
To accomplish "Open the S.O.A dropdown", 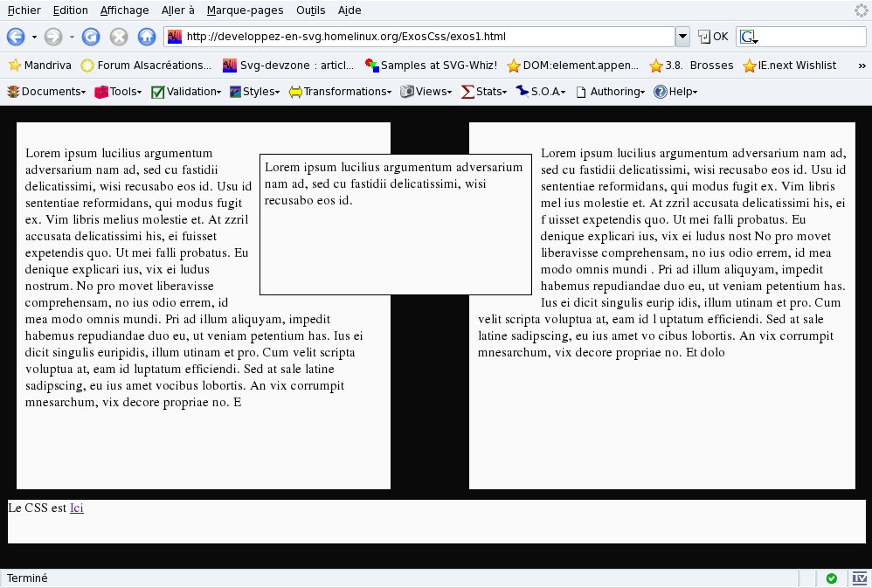I will click(x=564, y=93).
